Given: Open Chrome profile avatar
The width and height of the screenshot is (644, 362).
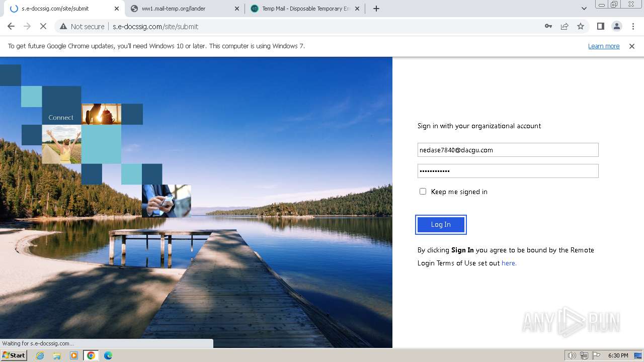Looking at the screenshot, I should (616, 26).
